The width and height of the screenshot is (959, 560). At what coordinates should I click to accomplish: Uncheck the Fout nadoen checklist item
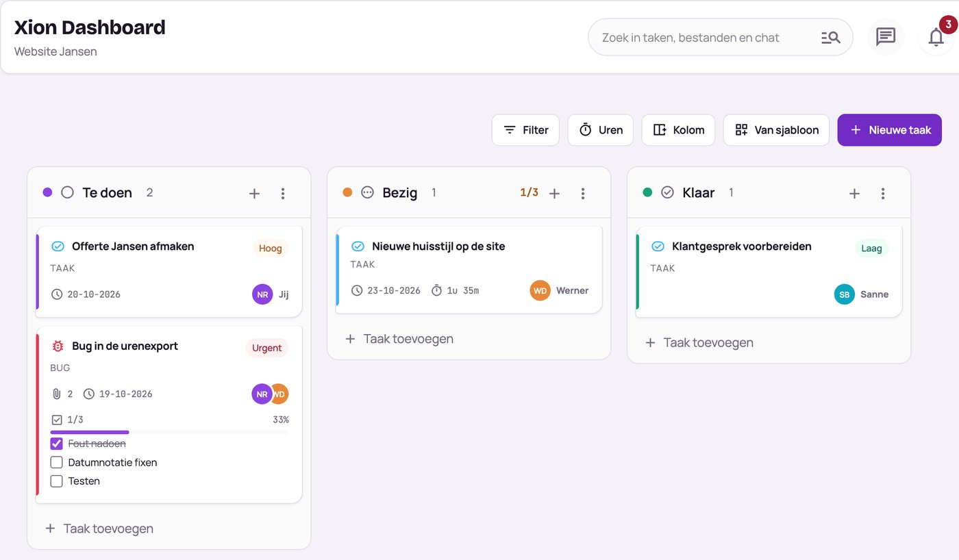(57, 444)
